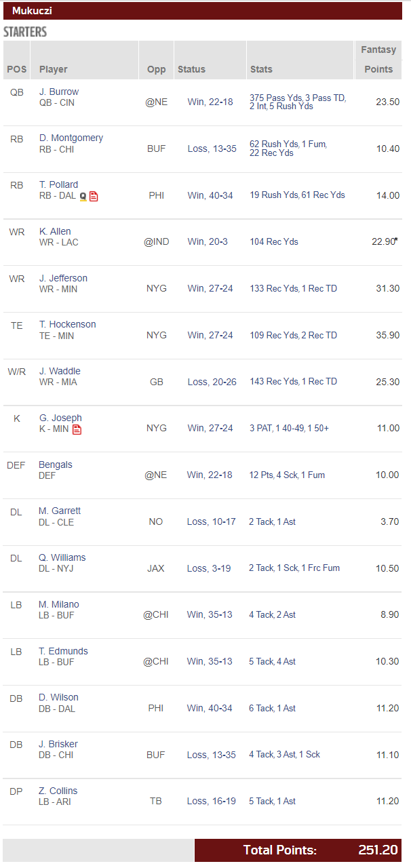Click on K. Allen's name
This screenshot has width=411, height=868.
tap(55, 231)
